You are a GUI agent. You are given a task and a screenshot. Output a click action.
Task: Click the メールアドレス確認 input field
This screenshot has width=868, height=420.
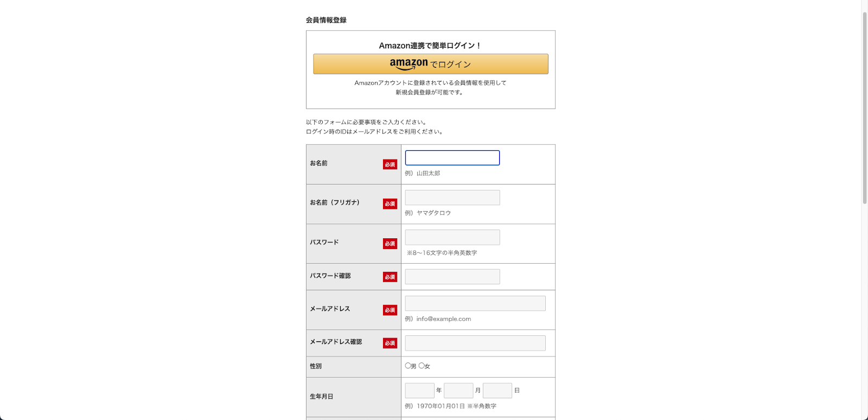click(x=475, y=343)
